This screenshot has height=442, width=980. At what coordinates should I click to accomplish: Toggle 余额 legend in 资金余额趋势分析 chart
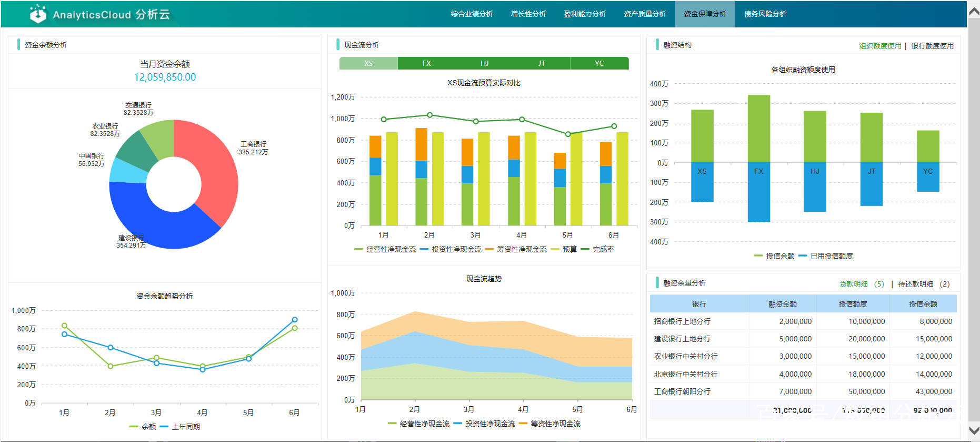pyautogui.click(x=143, y=427)
